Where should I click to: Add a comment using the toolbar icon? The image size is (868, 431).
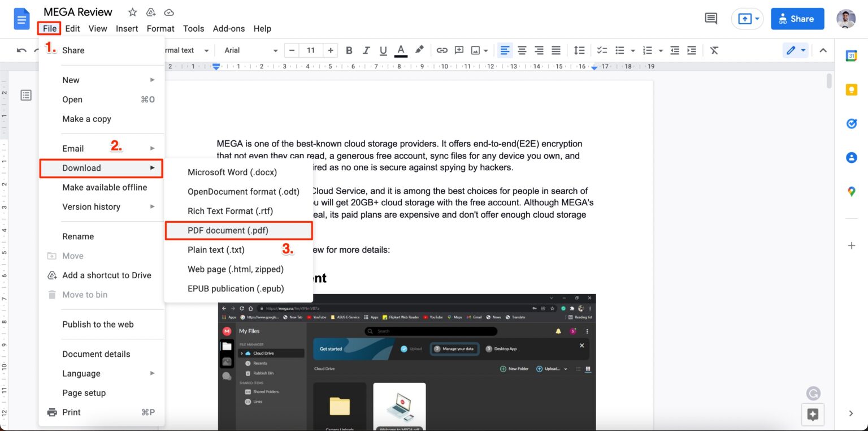pyautogui.click(x=459, y=50)
